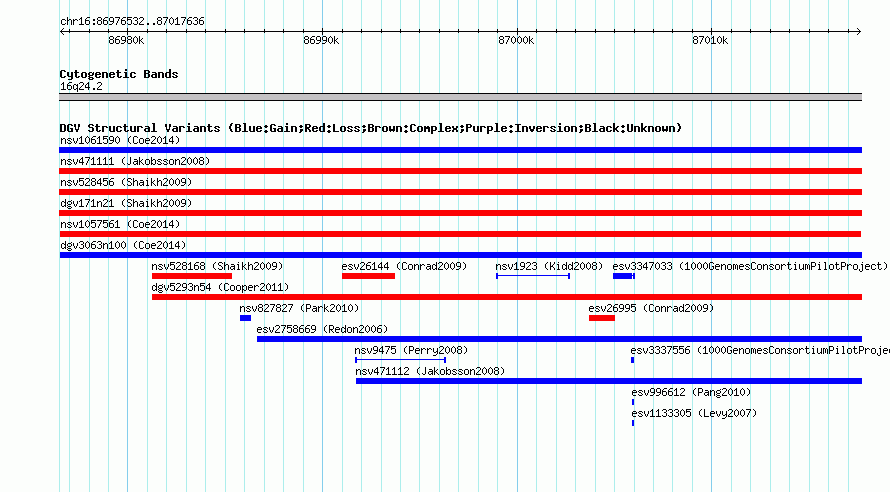The image size is (890, 492).
Task: Click the tiny blue mark under esv1133305
Action: click(x=633, y=423)
